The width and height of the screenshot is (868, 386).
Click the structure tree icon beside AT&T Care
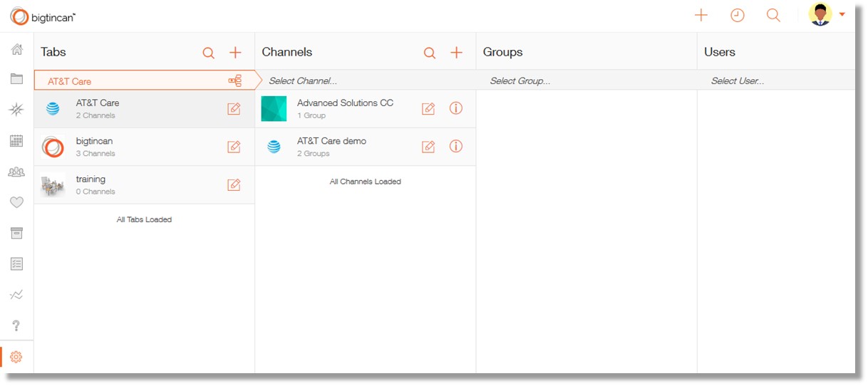pos(234,80)
